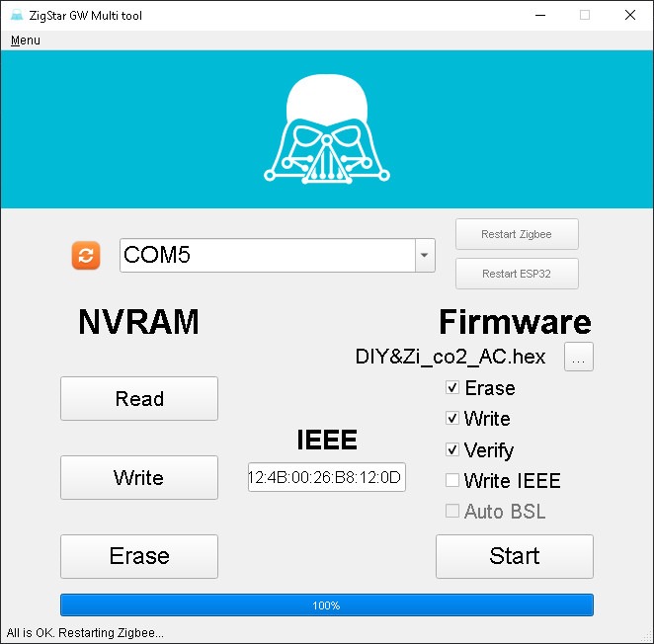Click the Restart ESP32 button
Image resolution: width=654 pixels, height=644 pixels.
tap(517, 274)
